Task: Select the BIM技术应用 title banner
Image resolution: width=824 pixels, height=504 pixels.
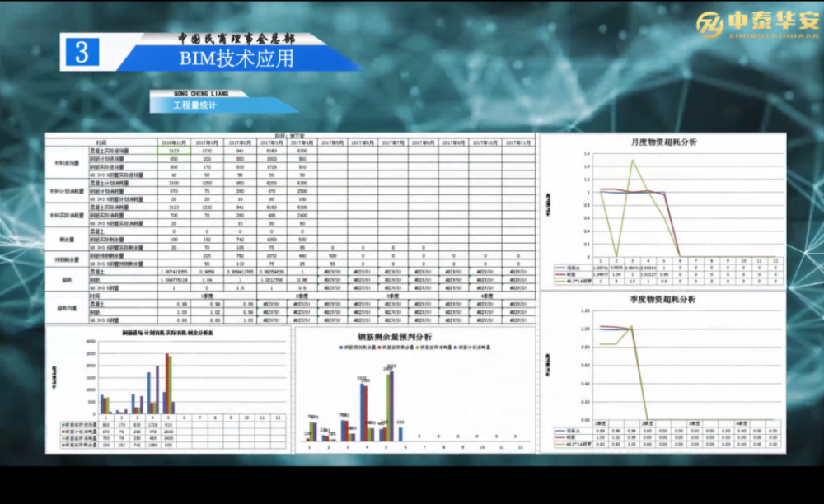Action: (x=236, y=58)
